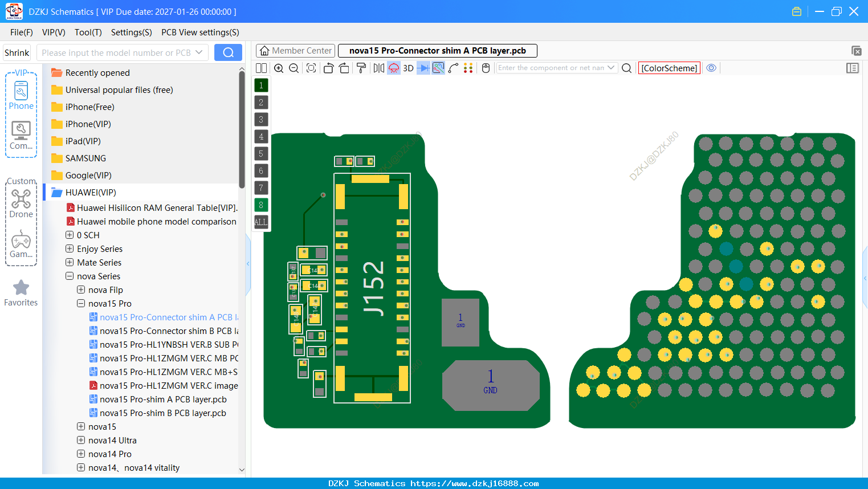The image size is (868, 489).
Task: Open the PCB View settings(S) menu
Action: point(200,32)
